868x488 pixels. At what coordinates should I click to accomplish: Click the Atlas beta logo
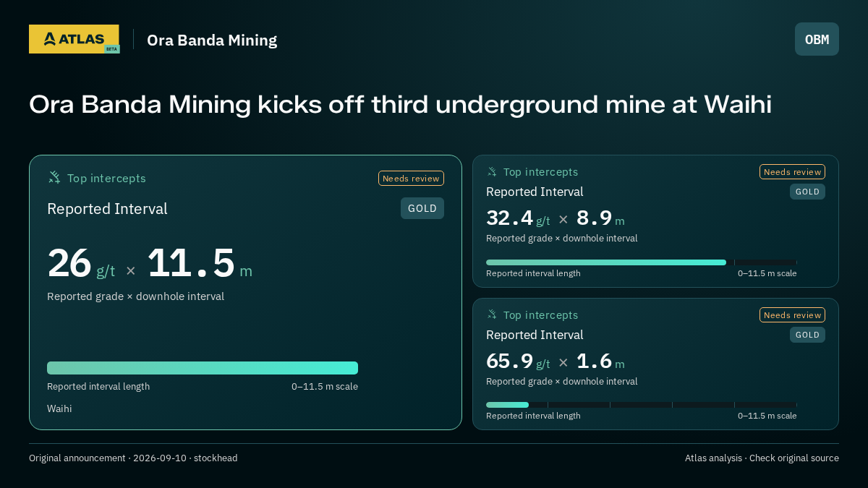click(x=74, y=39)
